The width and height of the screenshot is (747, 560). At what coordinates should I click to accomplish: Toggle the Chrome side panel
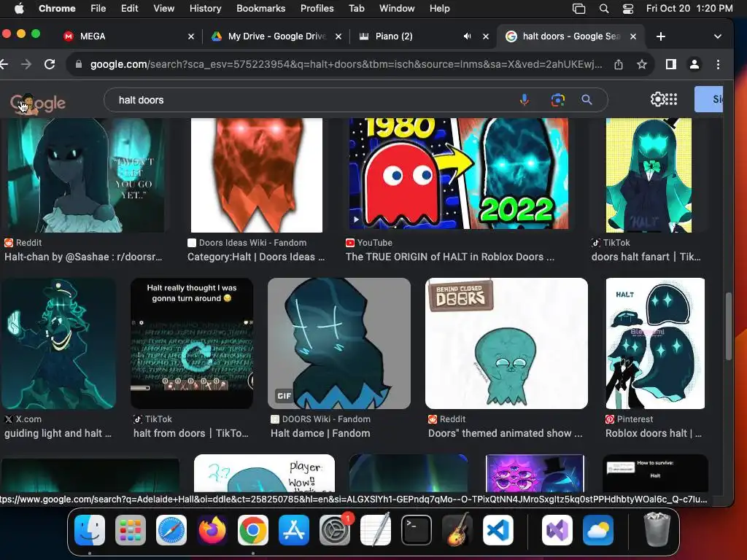pos(671,64)
